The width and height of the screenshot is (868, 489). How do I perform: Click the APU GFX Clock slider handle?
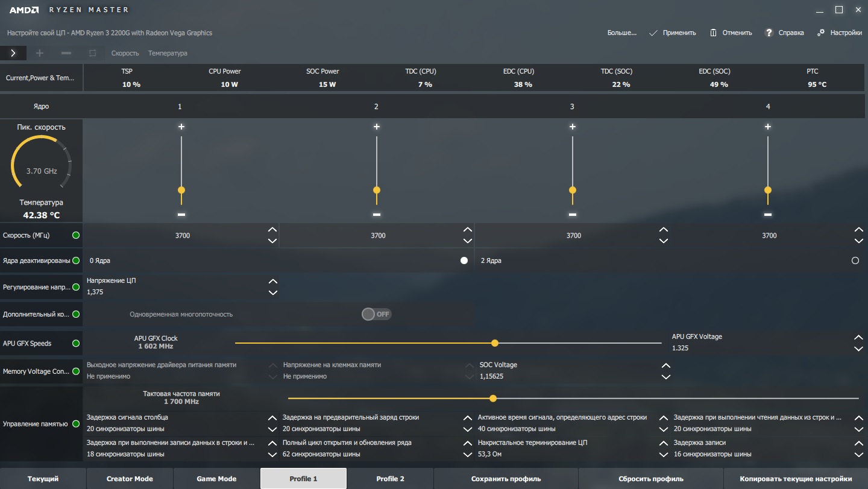coord(495,343)
